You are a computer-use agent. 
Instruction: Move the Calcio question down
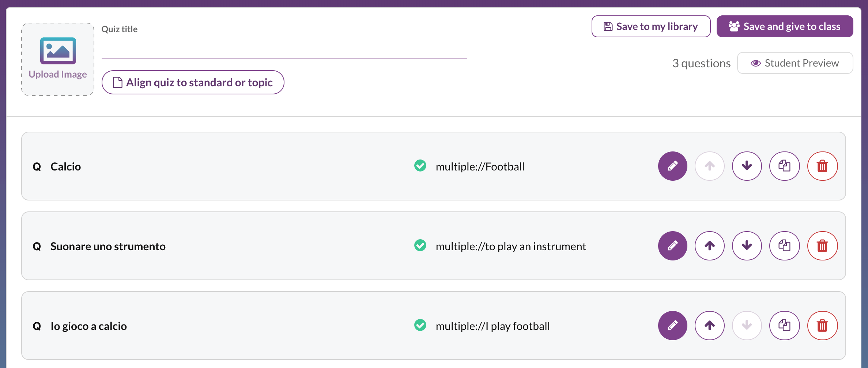(x=747, y=166)
